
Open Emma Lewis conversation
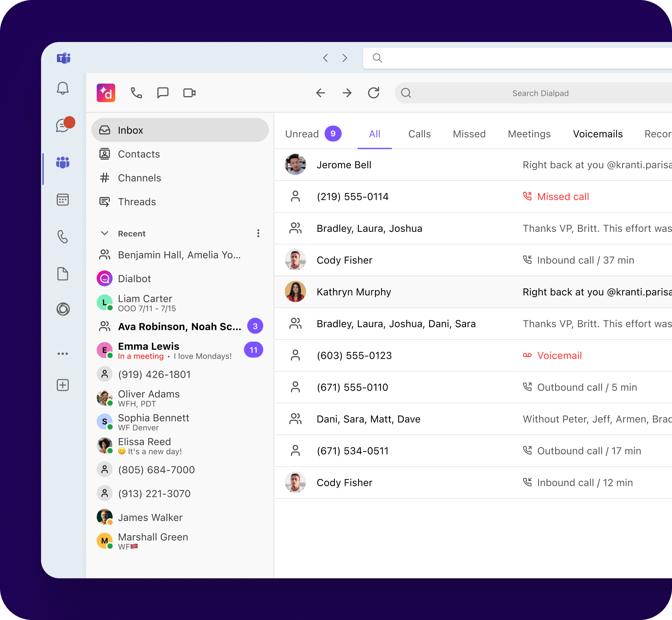(180, 350)
